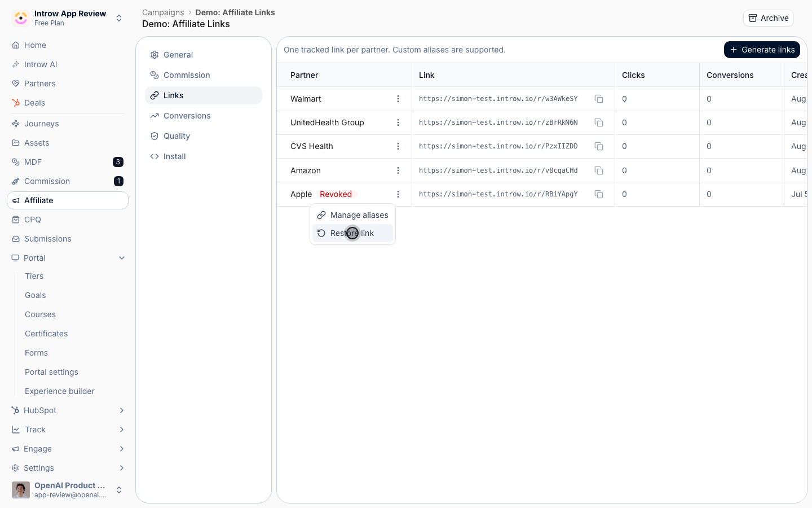Copy the UnitedHealth Group link
This screenshot has width=812, height=508.
(x=599, y=122)
